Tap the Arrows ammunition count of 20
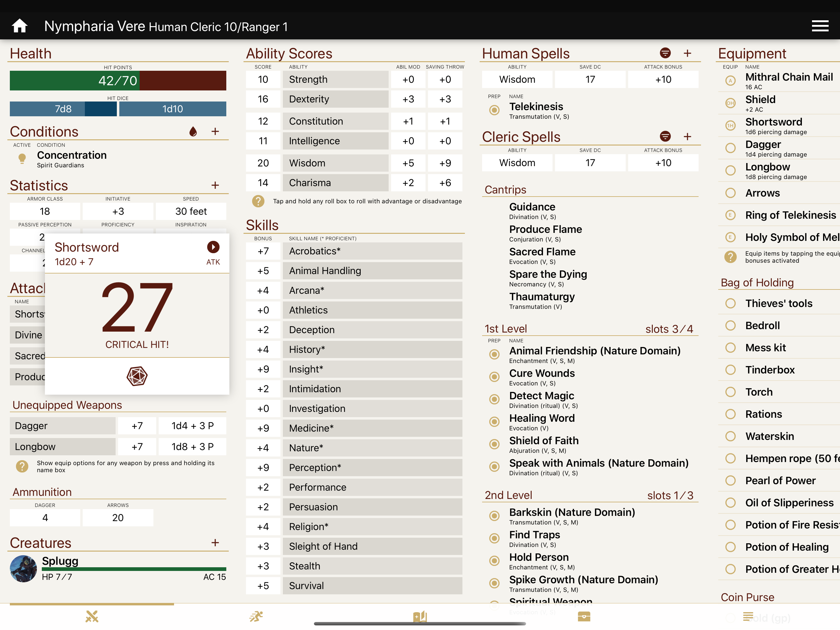 [x=118, y=518]
